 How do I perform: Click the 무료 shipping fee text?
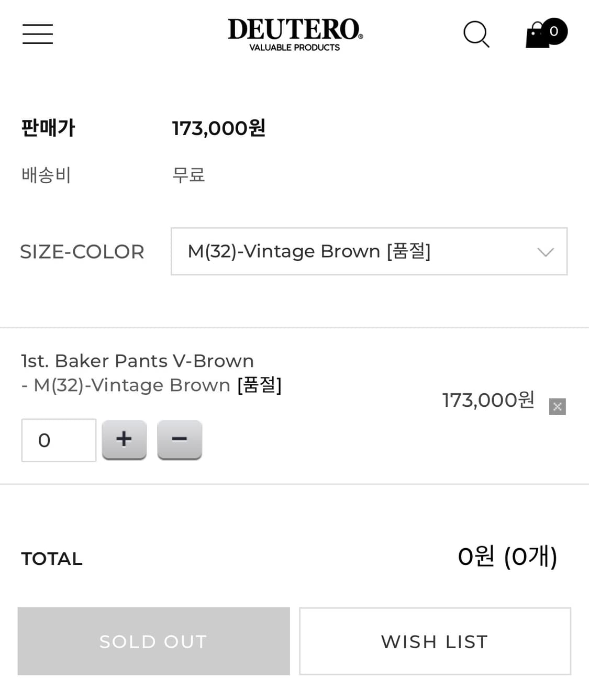click(x=188, y=175)
